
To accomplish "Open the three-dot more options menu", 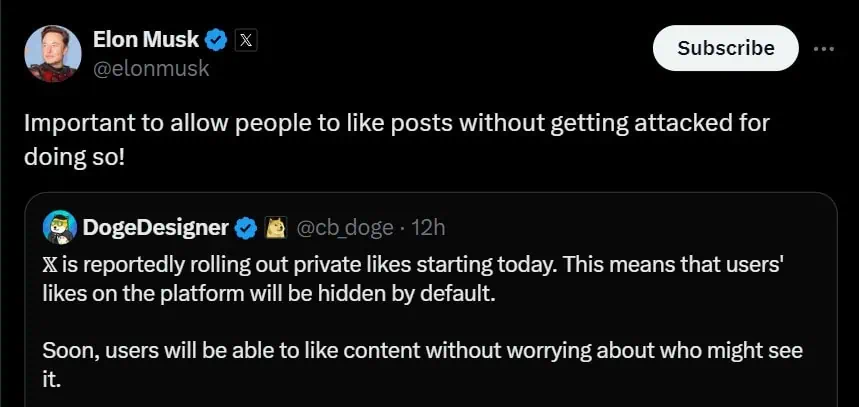I will point(824,48).
